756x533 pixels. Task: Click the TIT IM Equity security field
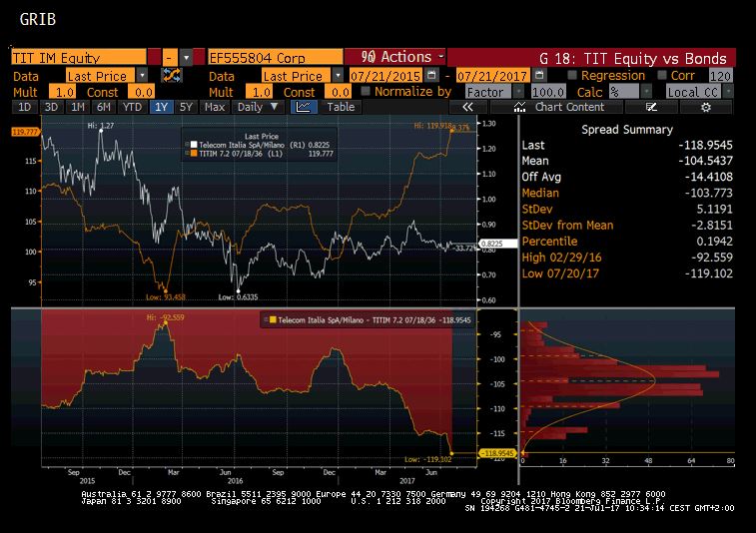pos(79,57)
